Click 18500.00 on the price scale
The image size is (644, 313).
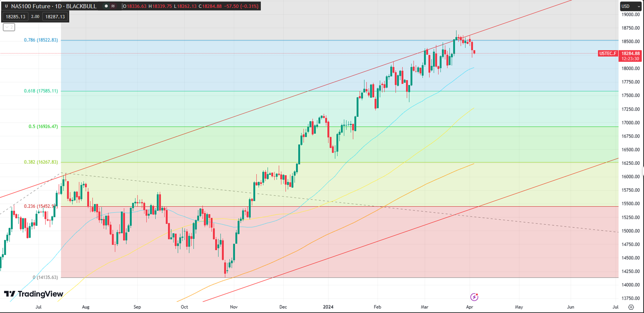631,41
